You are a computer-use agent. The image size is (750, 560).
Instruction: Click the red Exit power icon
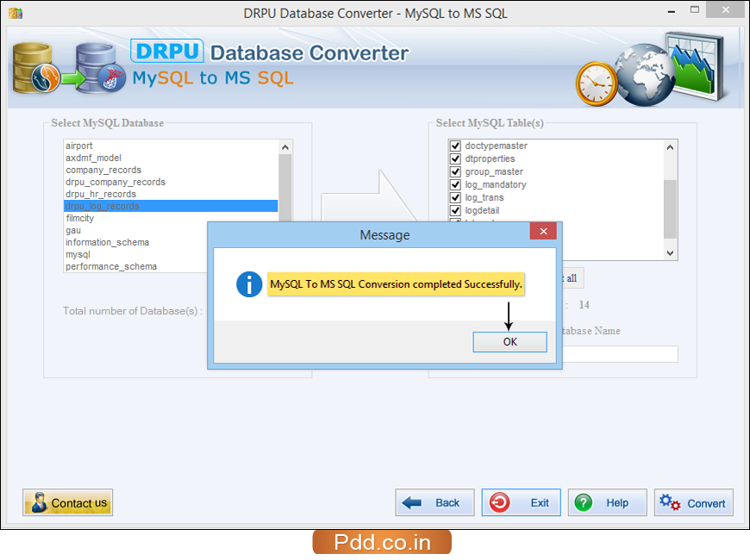499,502
